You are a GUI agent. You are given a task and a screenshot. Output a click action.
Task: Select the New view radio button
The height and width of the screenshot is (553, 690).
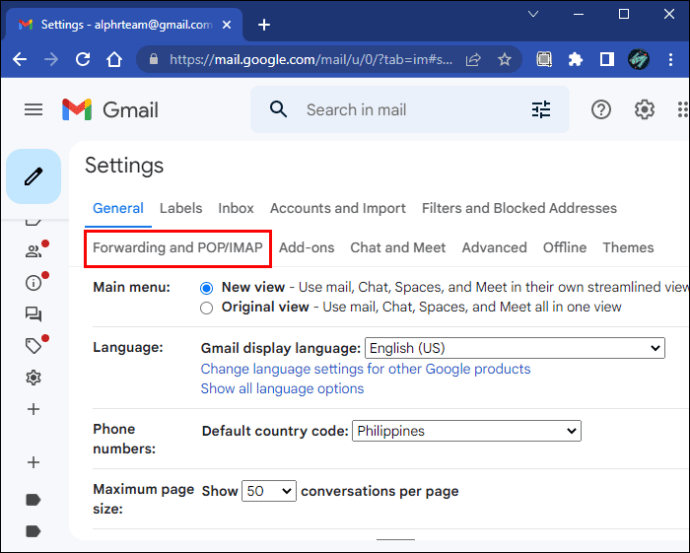click(x=206, y=288)
